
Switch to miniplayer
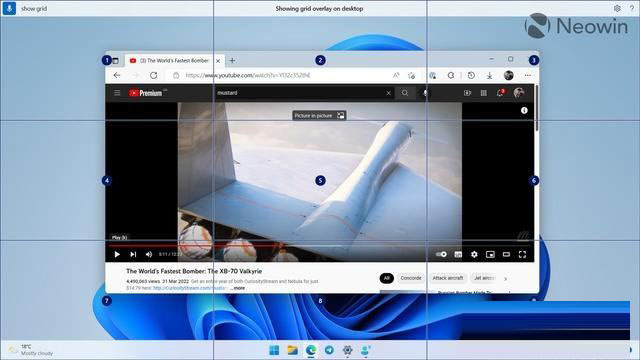click(490, 254)
